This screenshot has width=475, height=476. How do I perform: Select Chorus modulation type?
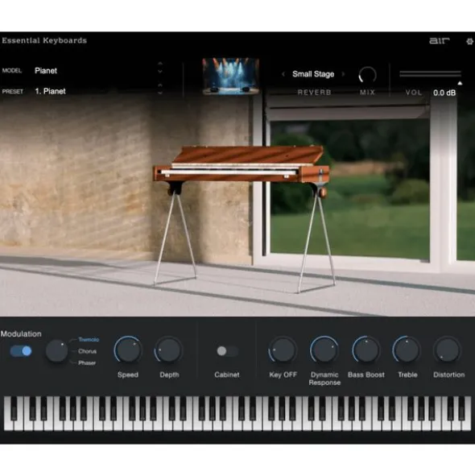(x=88, y=351)
